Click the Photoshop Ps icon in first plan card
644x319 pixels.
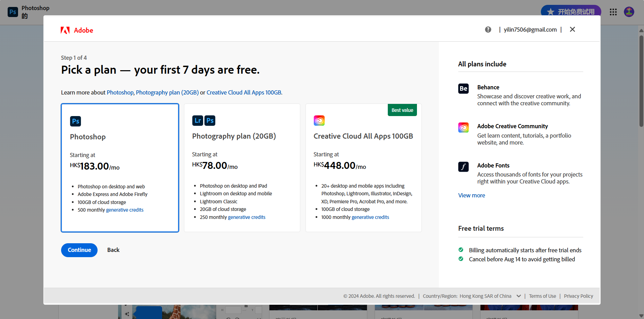click(x=75, y=121)
